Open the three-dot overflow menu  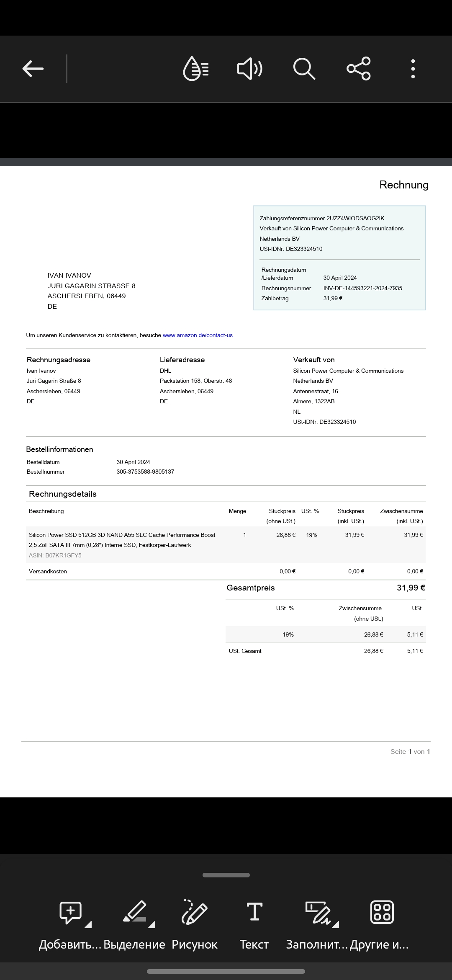[413, 69]
